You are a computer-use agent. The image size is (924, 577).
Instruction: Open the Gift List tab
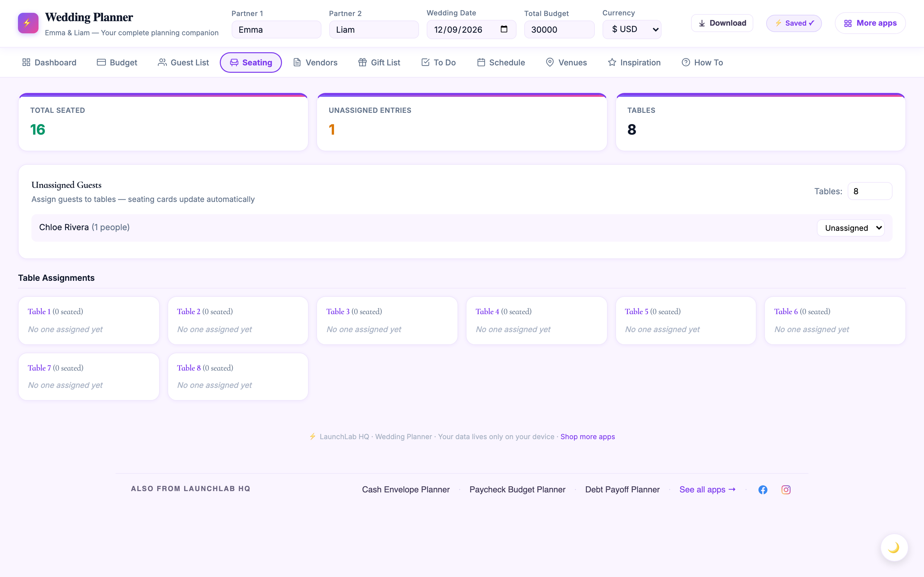(x=379, y=63)
